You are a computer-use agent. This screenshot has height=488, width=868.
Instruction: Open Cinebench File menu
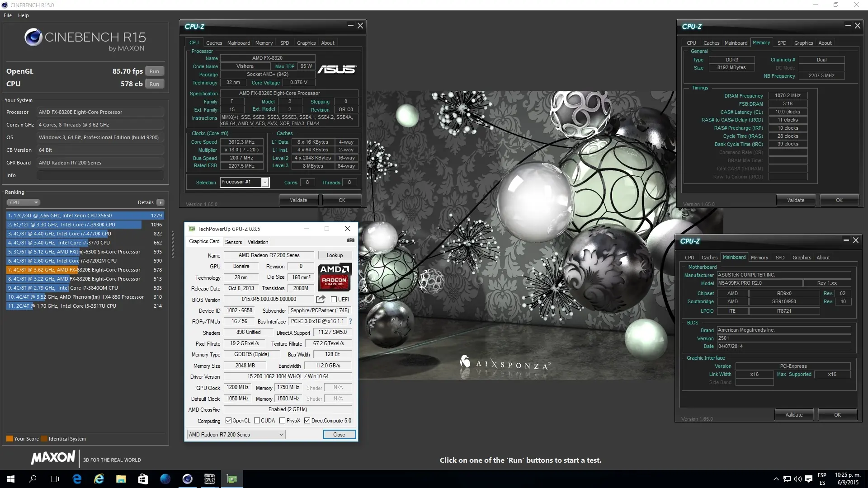(x=8, y=15)
